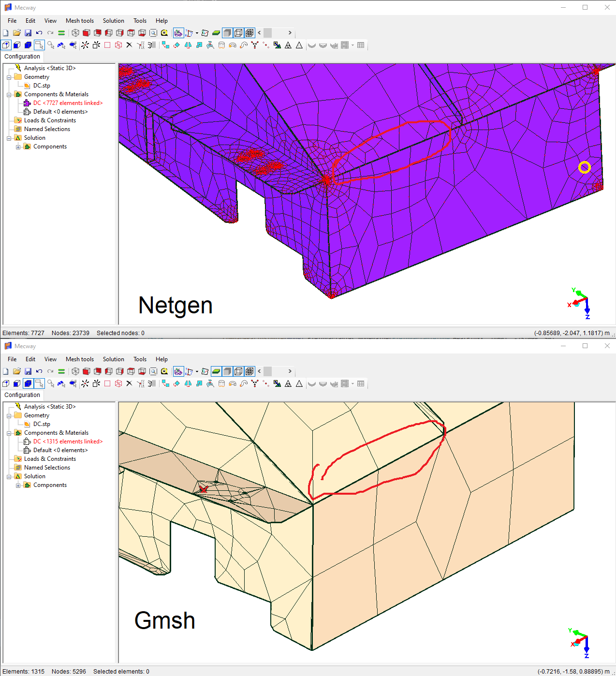Click Scale mesh tool icon in top window
Screen dimensions: 616x676
[x=199, y=45]
